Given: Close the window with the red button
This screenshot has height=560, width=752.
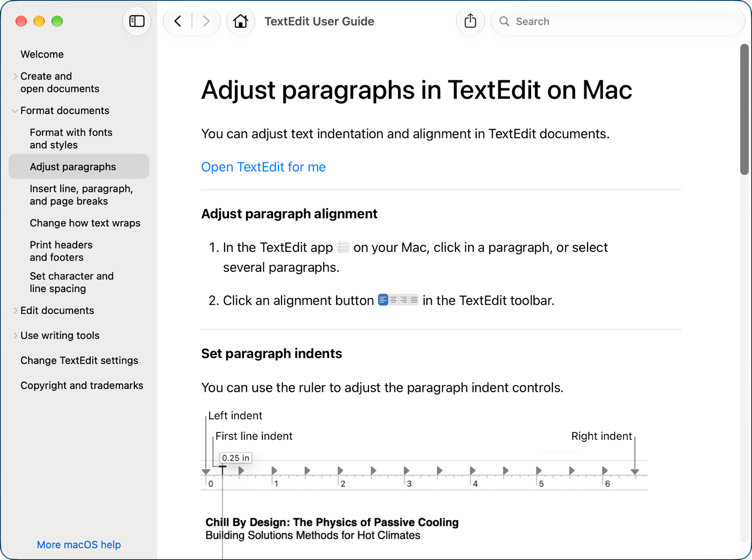Looking at the screenshot, I should coord(21,21).
